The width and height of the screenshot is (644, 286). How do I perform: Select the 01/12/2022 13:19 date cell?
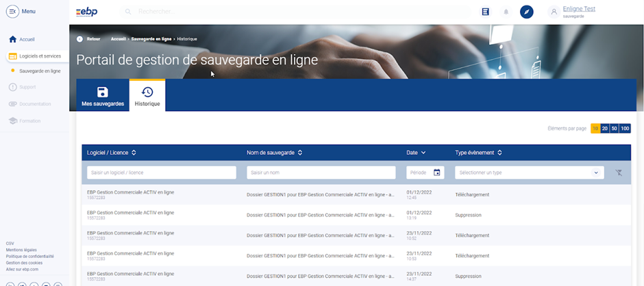click(419, 215)
